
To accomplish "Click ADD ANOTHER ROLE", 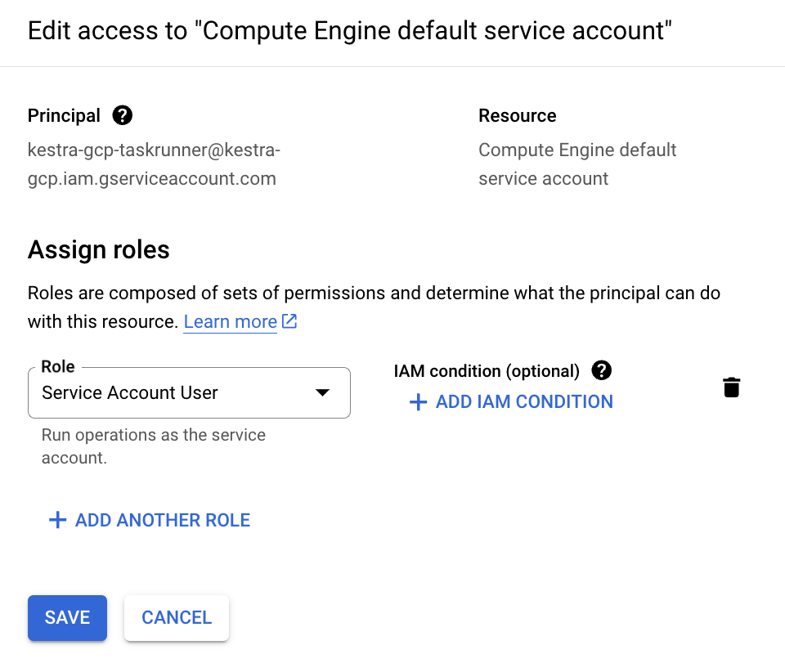I will pos(162,520).
